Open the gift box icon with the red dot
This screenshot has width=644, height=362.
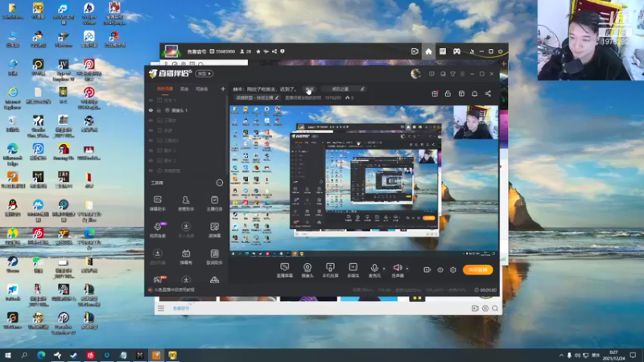(435, 93)
